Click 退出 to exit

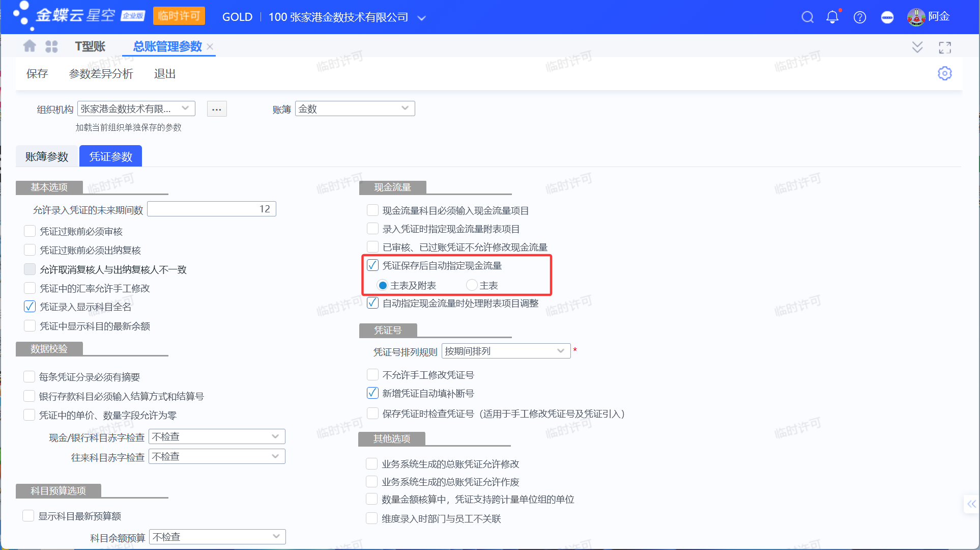(165, 74)
